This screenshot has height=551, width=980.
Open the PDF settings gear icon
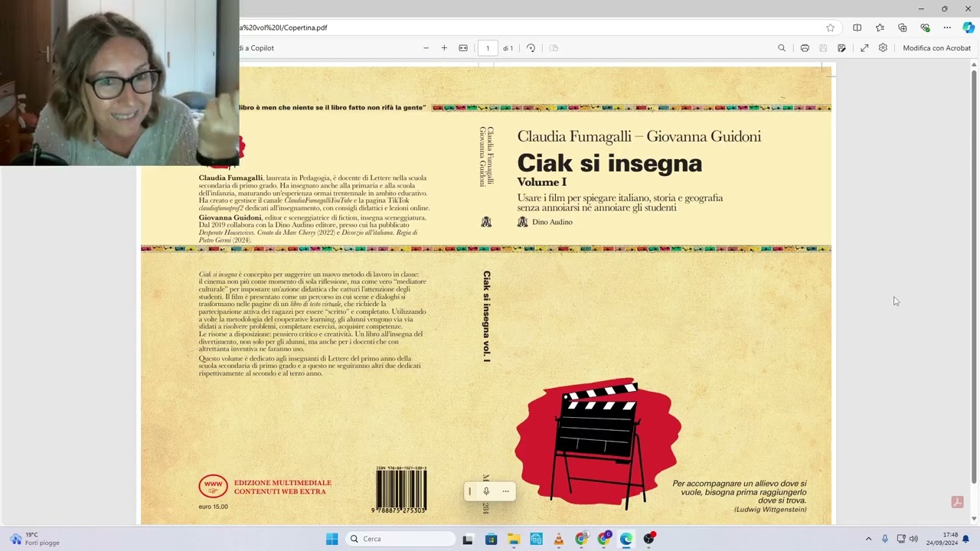pos(883,48)
